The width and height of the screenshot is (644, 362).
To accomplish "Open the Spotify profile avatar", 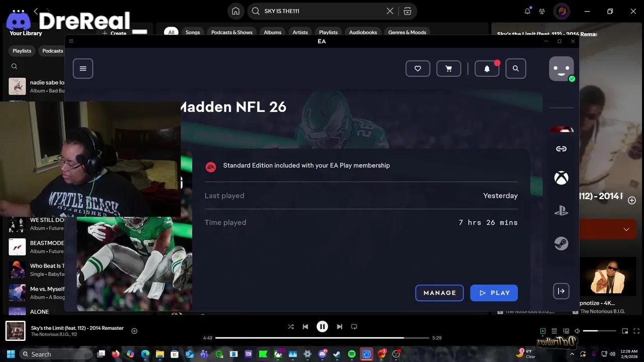I will coord(561,11).
